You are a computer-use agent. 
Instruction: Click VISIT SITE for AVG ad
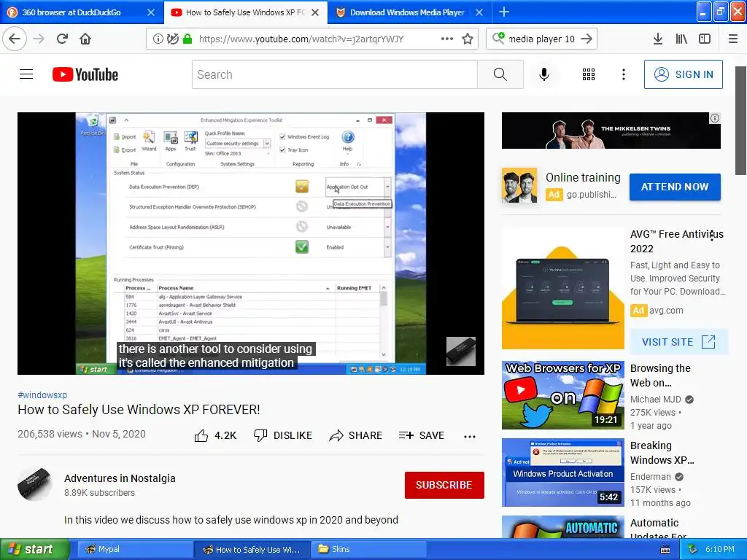coord(679,342)
